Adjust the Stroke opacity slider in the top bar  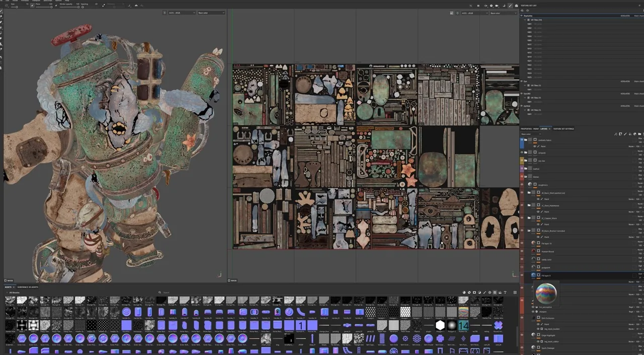pyautogui.click(x=70, y=8)
